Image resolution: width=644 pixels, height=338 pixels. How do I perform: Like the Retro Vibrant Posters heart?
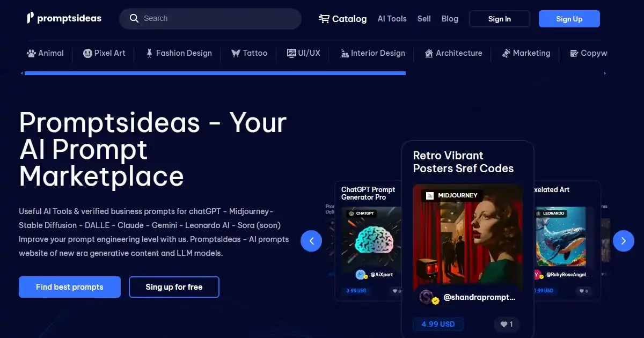[x=503, y=324]
